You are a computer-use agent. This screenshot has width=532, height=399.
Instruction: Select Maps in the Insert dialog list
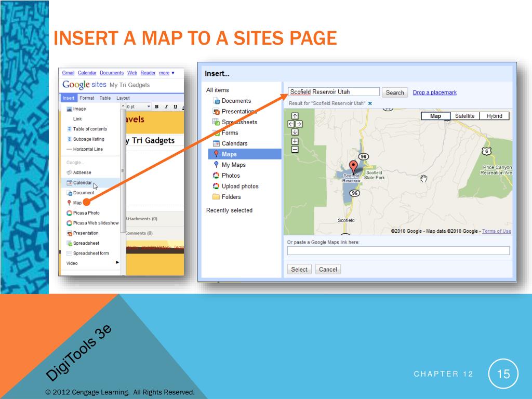coord(245,154)
